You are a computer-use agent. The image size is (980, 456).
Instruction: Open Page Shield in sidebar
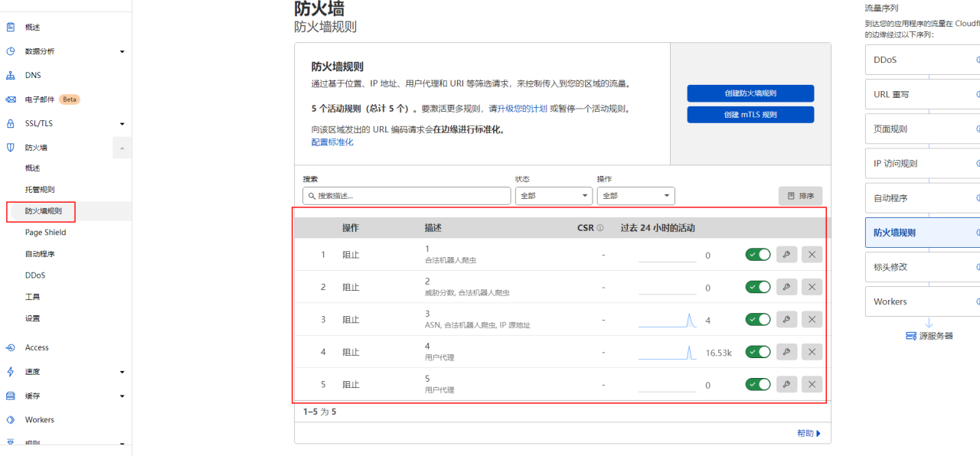point(46,233)
